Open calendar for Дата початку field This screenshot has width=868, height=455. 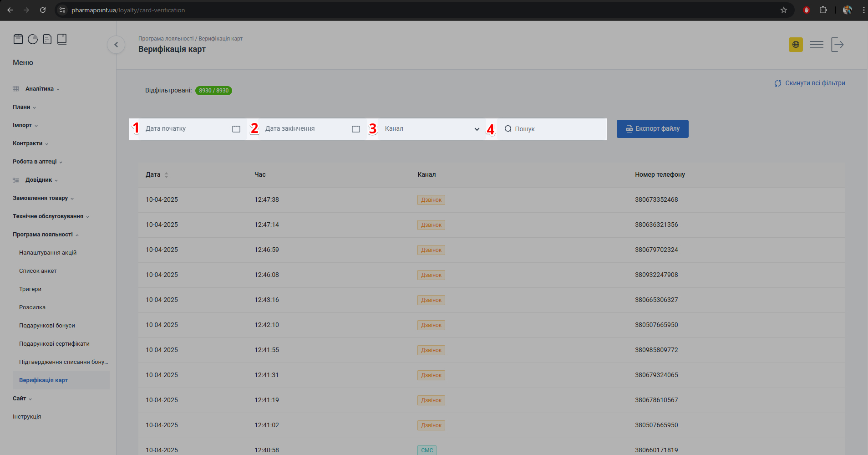(x=236, y=129)
